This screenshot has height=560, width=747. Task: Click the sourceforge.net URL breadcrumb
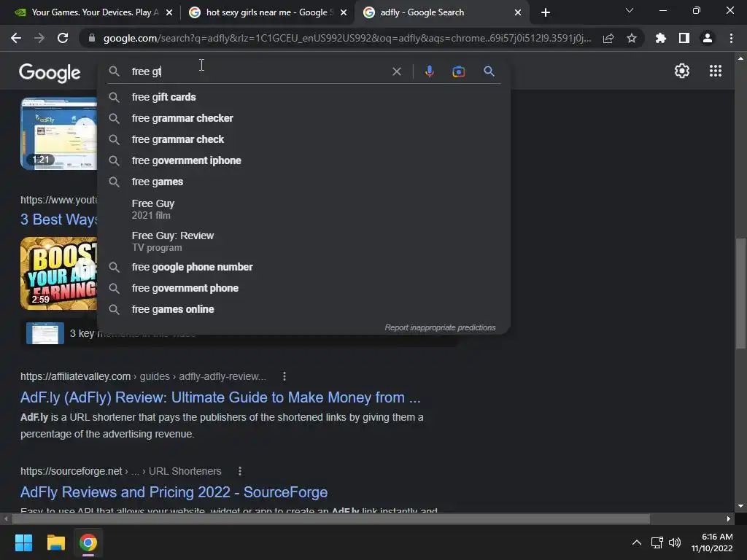coord(120,471)
